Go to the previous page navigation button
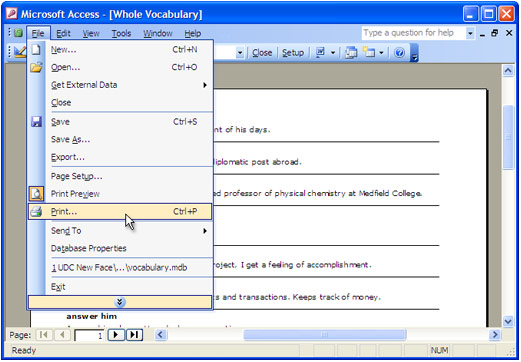 62,334
